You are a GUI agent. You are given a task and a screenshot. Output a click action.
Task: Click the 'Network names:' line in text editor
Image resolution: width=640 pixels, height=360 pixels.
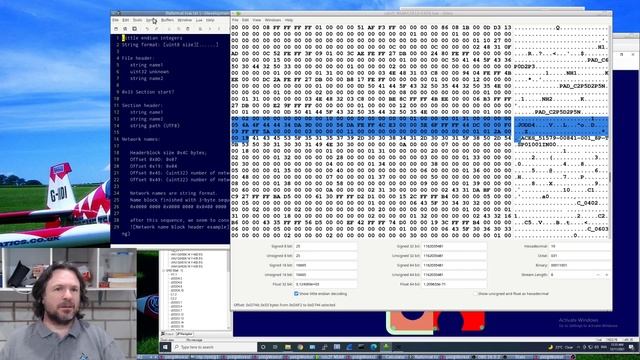140,139
